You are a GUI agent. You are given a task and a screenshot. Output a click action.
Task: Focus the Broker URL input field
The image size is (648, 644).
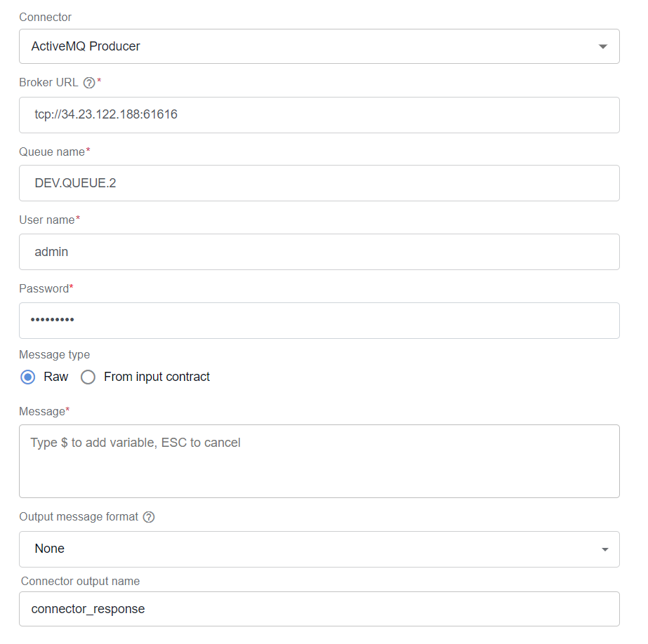click(319, 115)
